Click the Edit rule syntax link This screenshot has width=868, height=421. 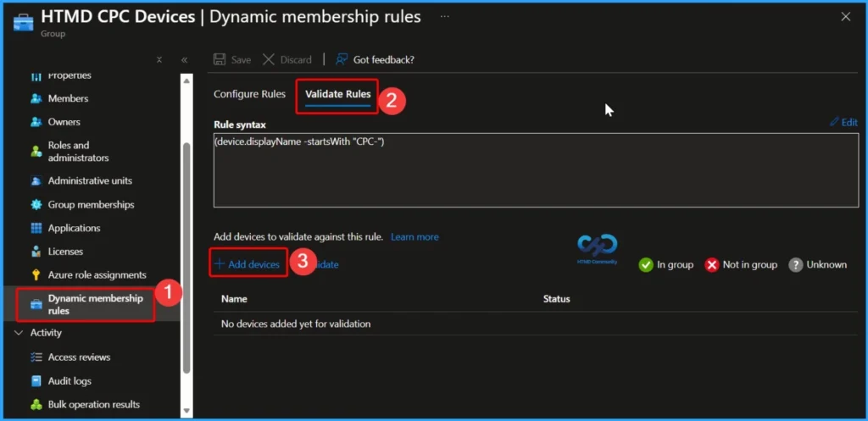849,123
